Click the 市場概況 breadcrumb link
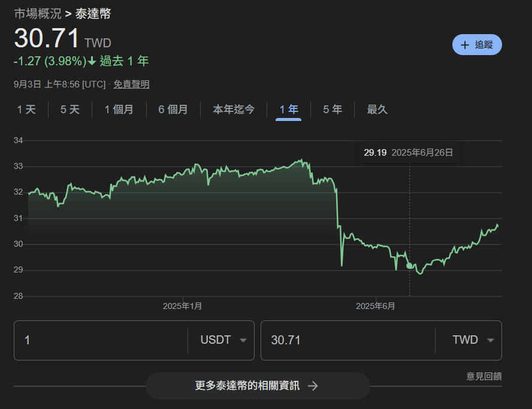This screenshot has width=532, height=409. [38, 14]
